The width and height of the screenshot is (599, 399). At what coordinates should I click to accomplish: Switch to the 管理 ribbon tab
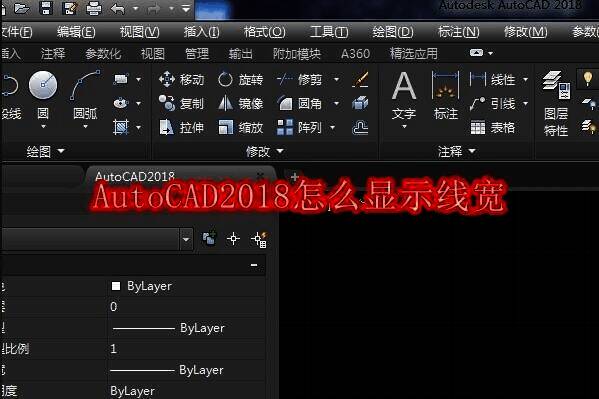tap(197, 54)
